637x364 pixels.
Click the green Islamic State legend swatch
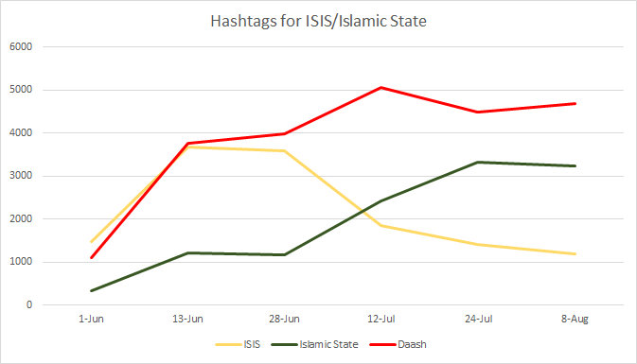coord(284,344)
